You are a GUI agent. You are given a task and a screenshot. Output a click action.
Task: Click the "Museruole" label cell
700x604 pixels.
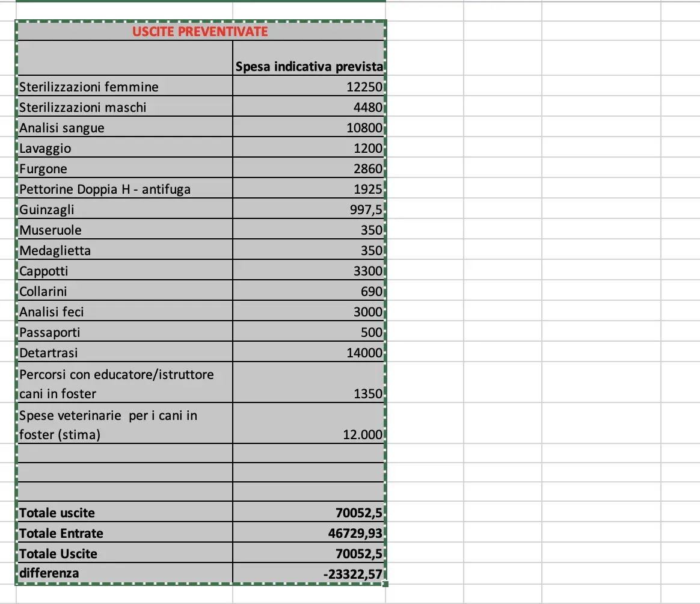tap(124, 230)
